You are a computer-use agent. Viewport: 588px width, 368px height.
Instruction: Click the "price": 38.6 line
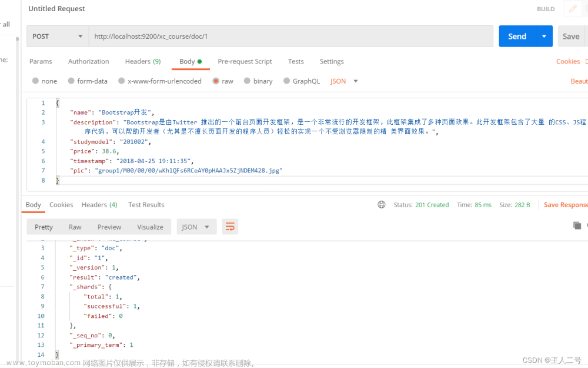[95, 151]
